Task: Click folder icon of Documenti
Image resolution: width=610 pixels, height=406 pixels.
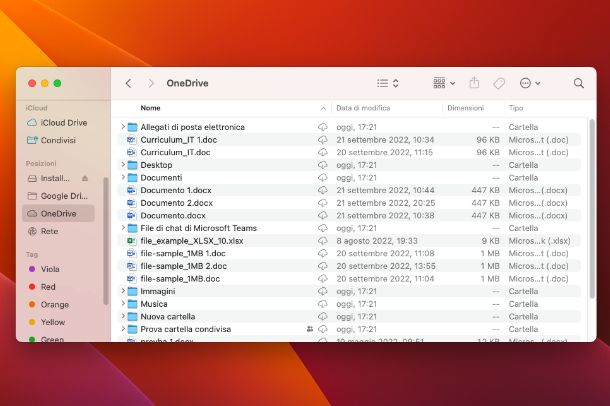Action: click(133, 178)
